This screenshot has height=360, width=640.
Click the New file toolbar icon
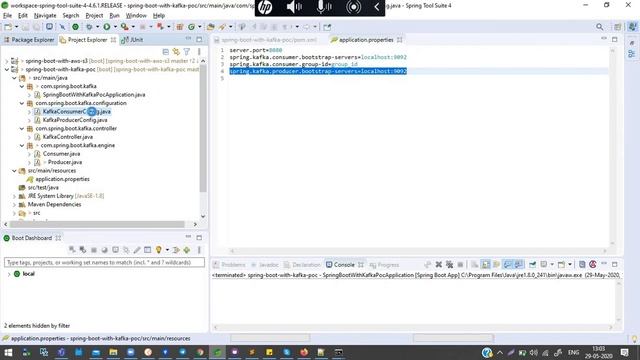pos(8,27)
